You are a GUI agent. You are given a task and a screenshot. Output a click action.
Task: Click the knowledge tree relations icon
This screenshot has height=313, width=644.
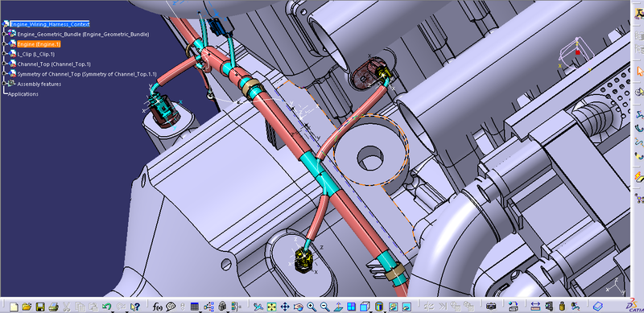click(x=208, y=307)
